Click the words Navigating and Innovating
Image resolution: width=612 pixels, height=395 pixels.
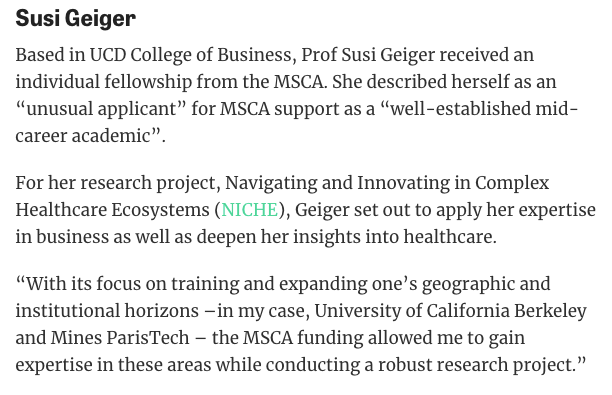pyautogui.click(x=338, y=183)
